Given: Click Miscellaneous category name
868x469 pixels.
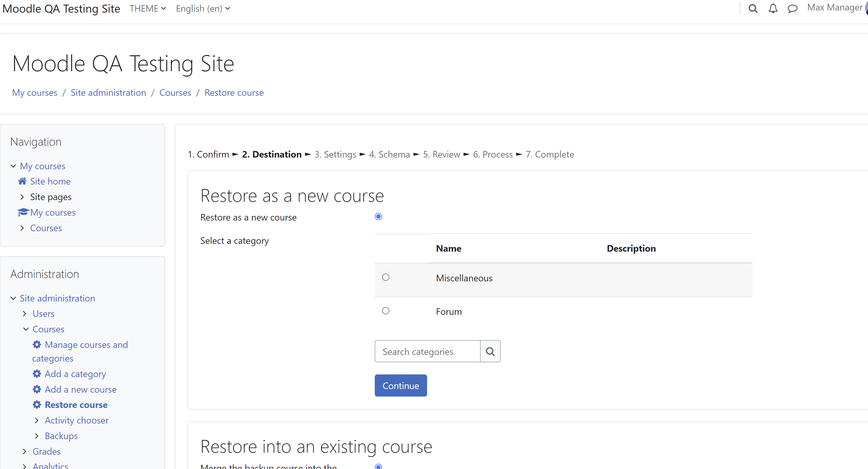Looking at the screenshot, I should click(x=464, y=278).
